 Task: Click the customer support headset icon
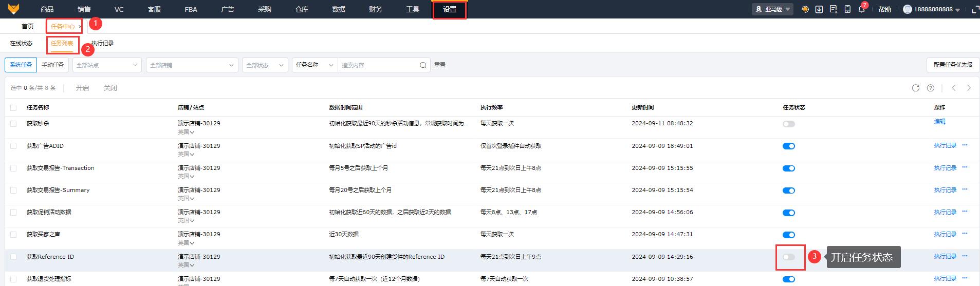(805, 9)
